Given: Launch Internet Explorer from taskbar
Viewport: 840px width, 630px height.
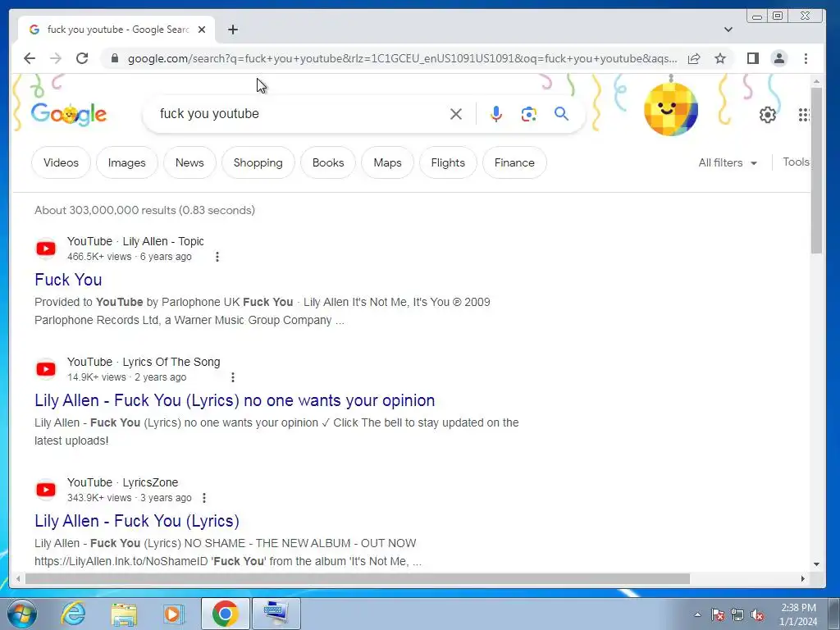Looking at the screenshot, I should (x=73, y=614).
